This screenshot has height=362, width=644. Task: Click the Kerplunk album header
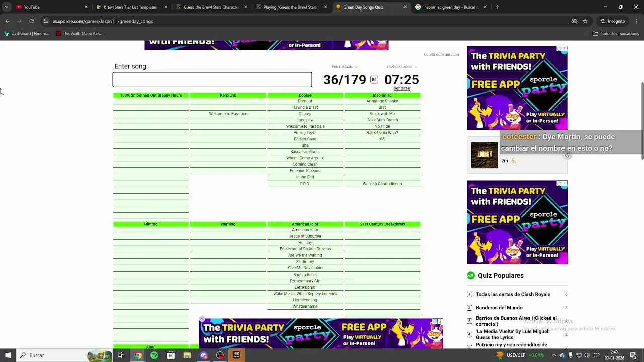[228, 95]
